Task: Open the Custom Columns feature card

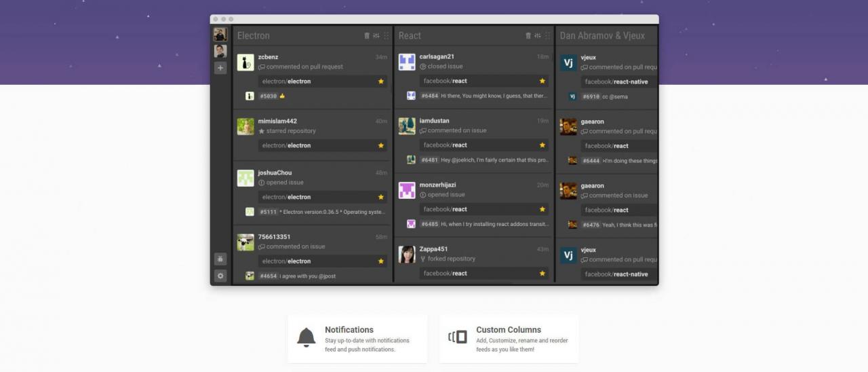Action: [509, 338]
